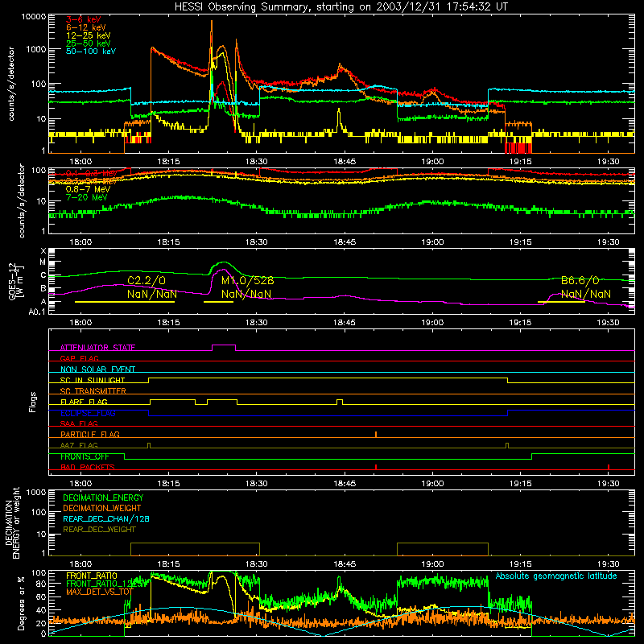Click the FRONT_RATIO legend label
The width and height of the screenshot is (644, 644).
coord(92,576)
